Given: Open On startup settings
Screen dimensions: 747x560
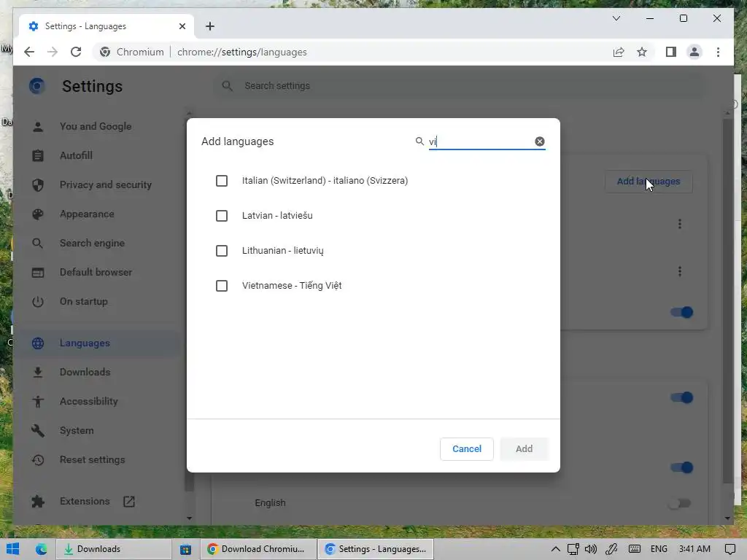Looking at the screenshot, I should tap(83, 302).
